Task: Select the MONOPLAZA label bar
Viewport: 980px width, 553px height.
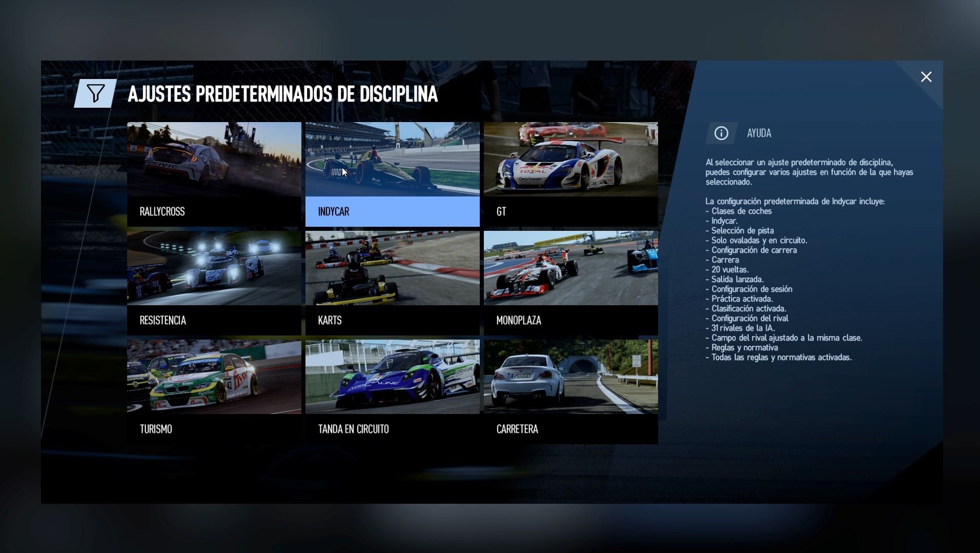Action: [x=570, y=320]
